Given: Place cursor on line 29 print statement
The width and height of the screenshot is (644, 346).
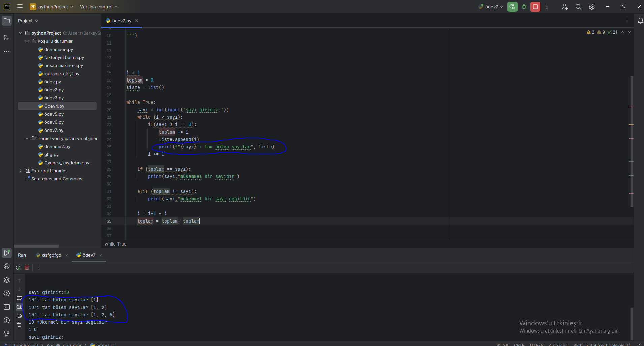Looking at the screenshot, I should point(194,176).
